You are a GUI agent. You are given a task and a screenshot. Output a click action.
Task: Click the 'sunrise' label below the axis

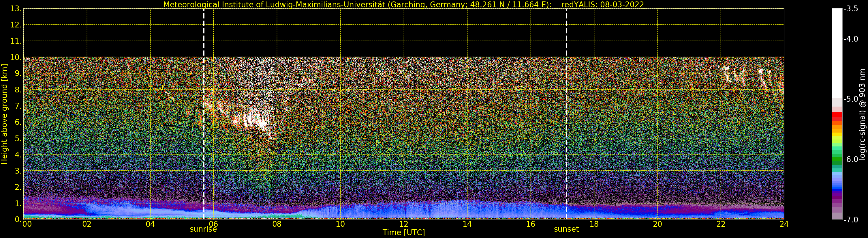point(203,229)
